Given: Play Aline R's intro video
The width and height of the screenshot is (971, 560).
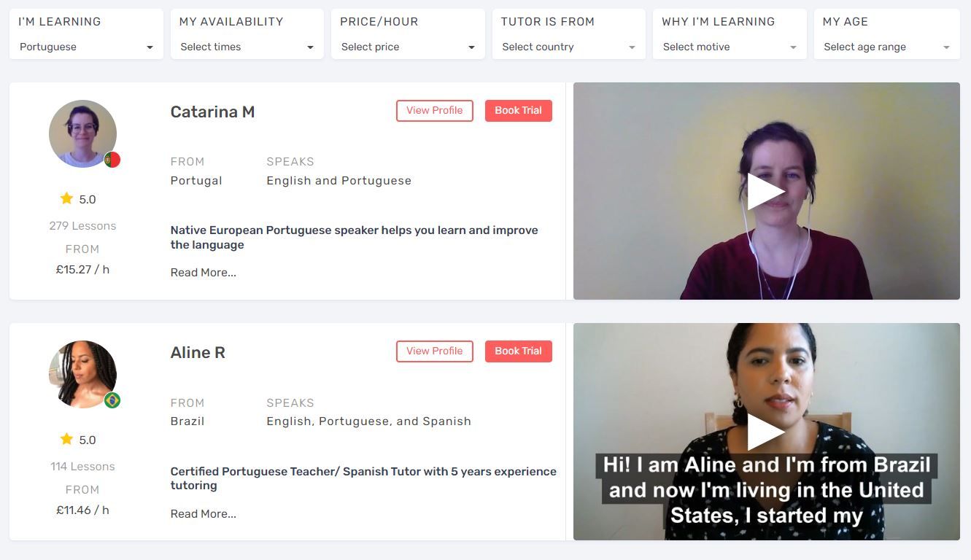Looking at the screenshot, I should click(x=765, y=432).
